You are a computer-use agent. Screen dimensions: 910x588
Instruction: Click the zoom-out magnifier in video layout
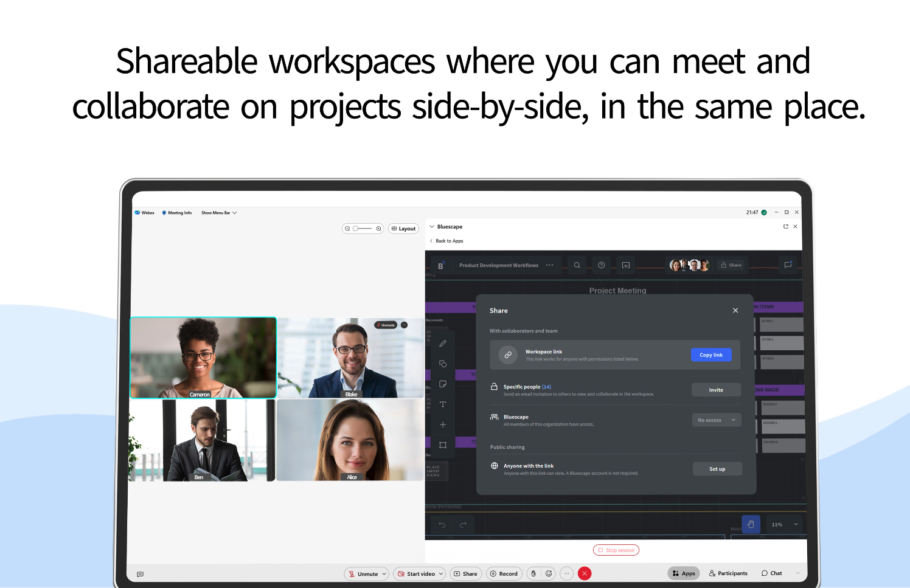tap(347, 229)
